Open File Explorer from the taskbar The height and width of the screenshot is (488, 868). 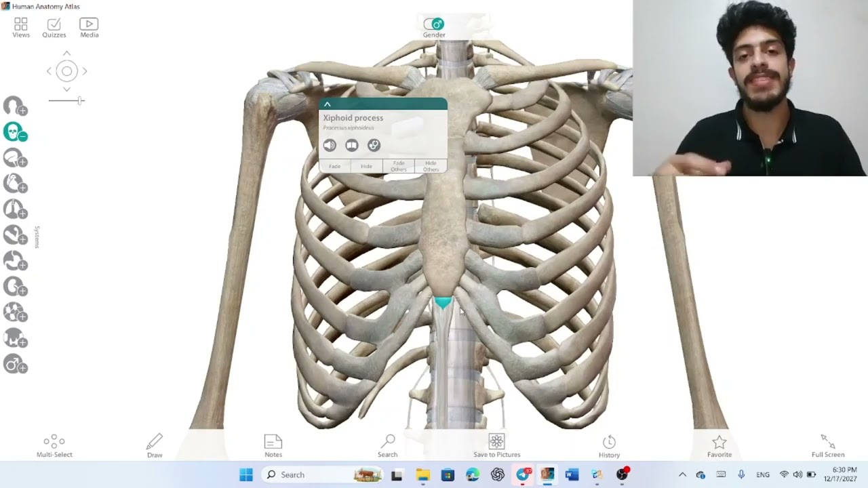422,475
